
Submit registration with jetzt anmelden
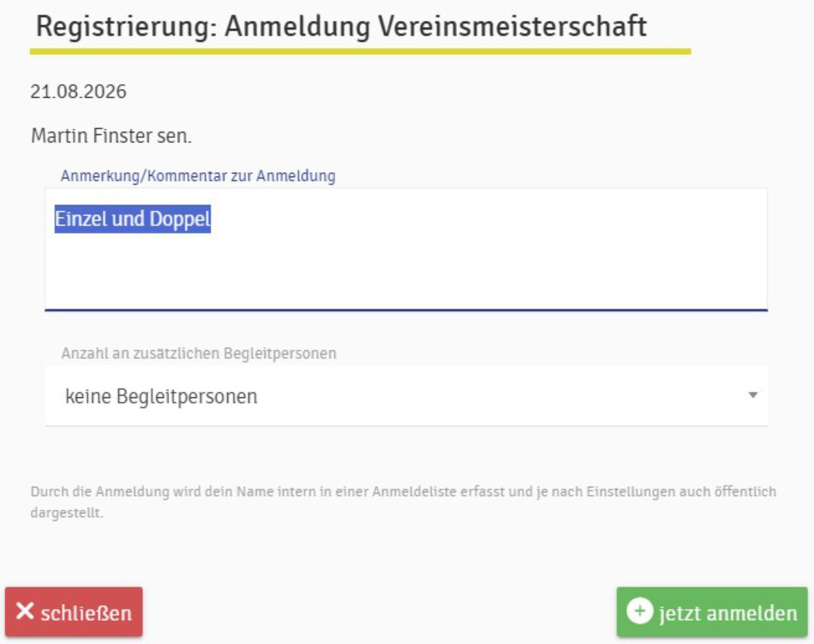tap(712, 611)
